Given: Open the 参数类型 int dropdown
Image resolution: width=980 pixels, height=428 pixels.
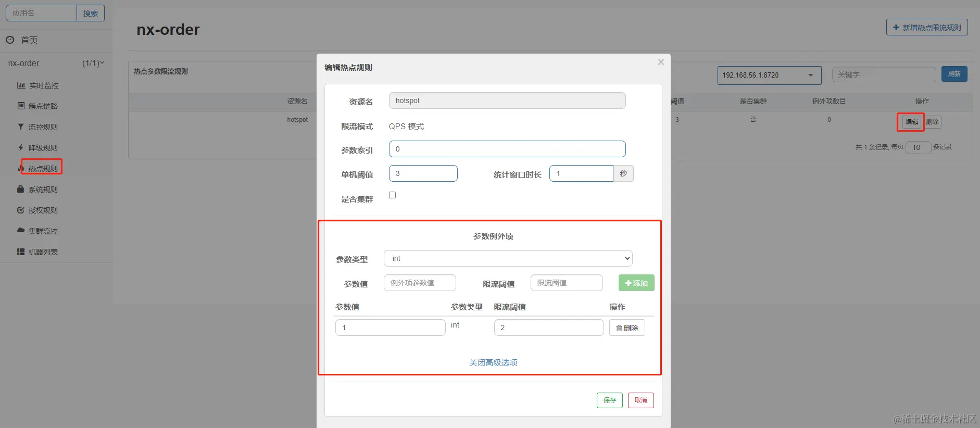Looking at the screenshot, I should [508, 258].
